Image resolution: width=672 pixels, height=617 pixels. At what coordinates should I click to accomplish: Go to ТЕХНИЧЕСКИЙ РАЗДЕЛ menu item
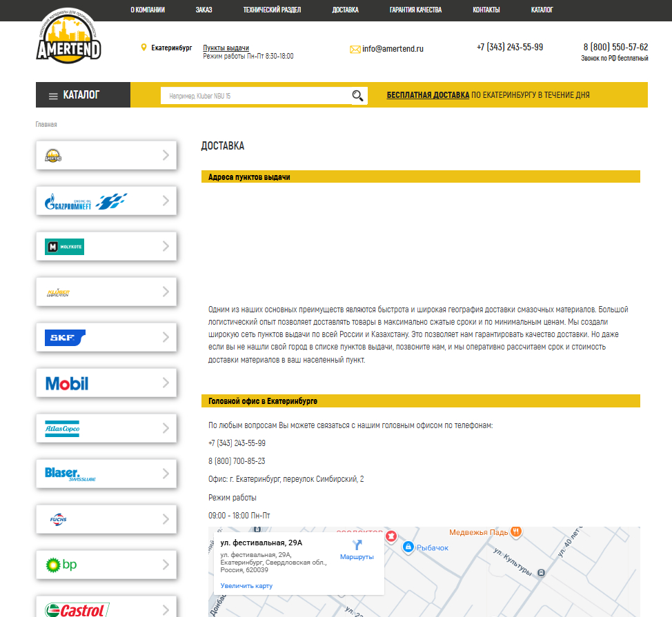click(272, 10)
